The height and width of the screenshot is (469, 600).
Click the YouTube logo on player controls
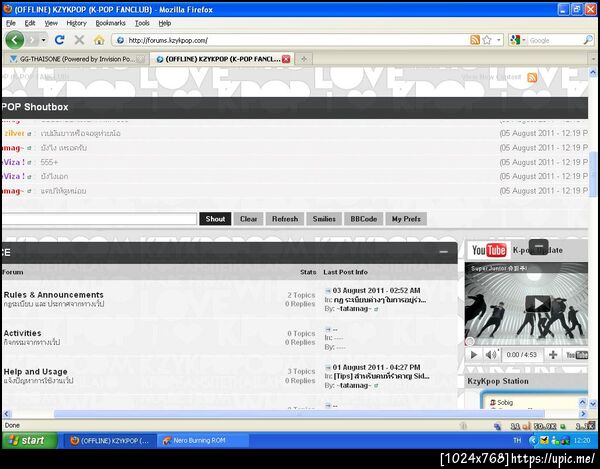(x=577, y=355)
